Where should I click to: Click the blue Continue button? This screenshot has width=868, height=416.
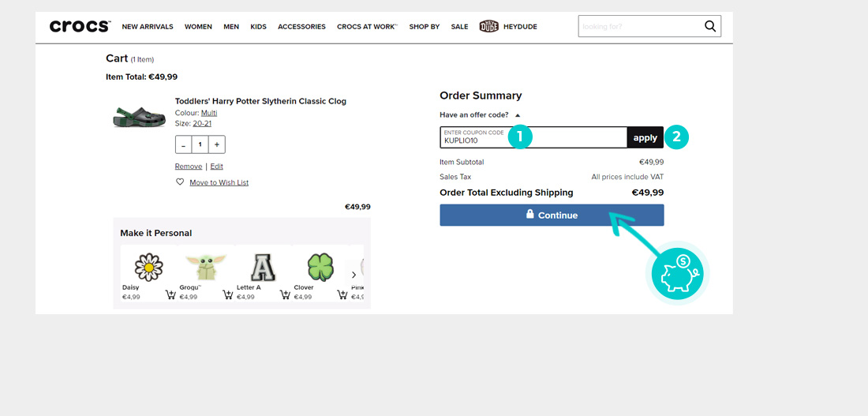(552, 215)
